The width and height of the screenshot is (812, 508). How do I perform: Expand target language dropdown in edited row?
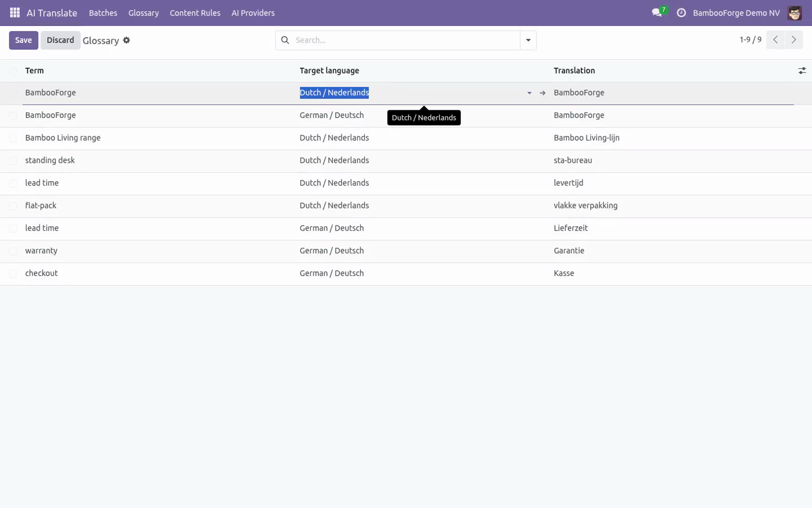(529, 93)
